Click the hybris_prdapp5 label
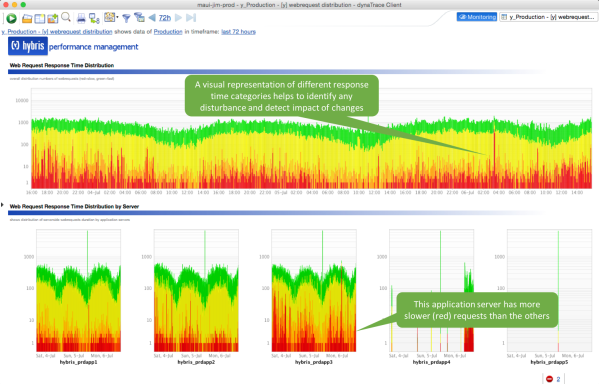The image size is (599, 384). 549,362
